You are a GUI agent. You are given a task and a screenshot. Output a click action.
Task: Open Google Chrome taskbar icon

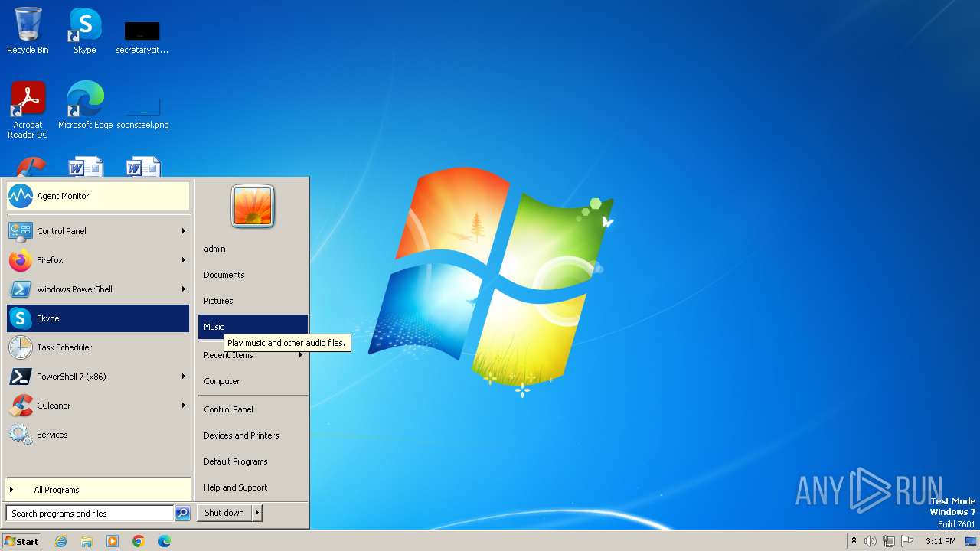[x=139, y=541]
